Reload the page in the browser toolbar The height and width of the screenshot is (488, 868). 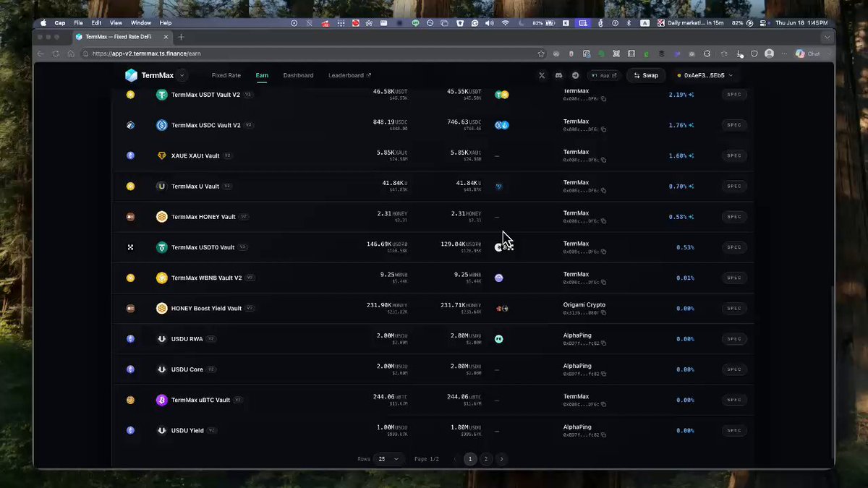[x=55, y=53]
